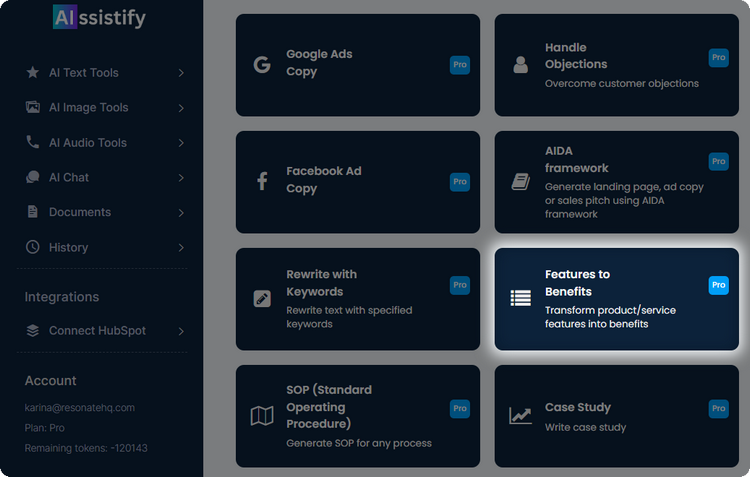Viewport: 750px width, 477px height.
Task: Click the AIDA framework book icon
Action: point(520,182)
